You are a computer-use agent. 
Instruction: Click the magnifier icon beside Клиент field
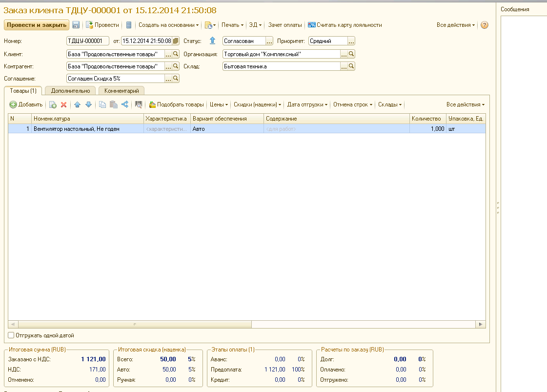[176, 54]
